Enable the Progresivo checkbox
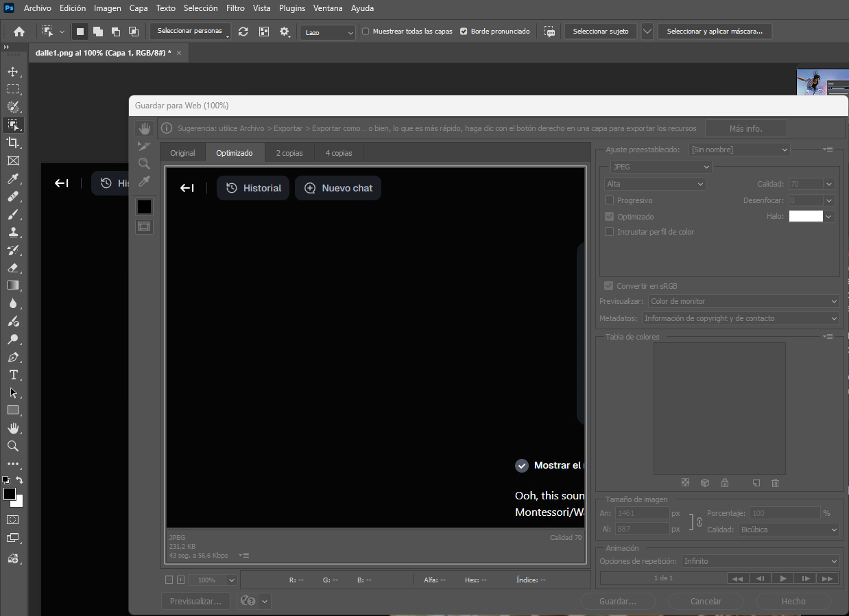849x616 pixels. click(x=609, y=200)
